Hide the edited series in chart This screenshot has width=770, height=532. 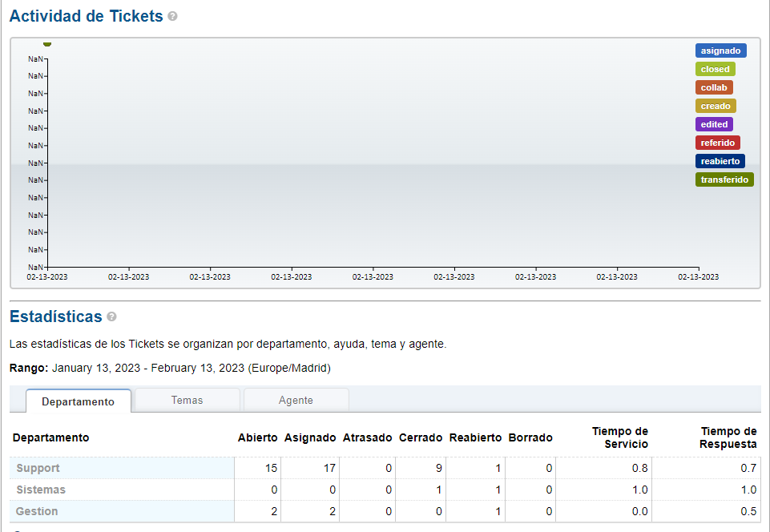[x=714, y=124]
